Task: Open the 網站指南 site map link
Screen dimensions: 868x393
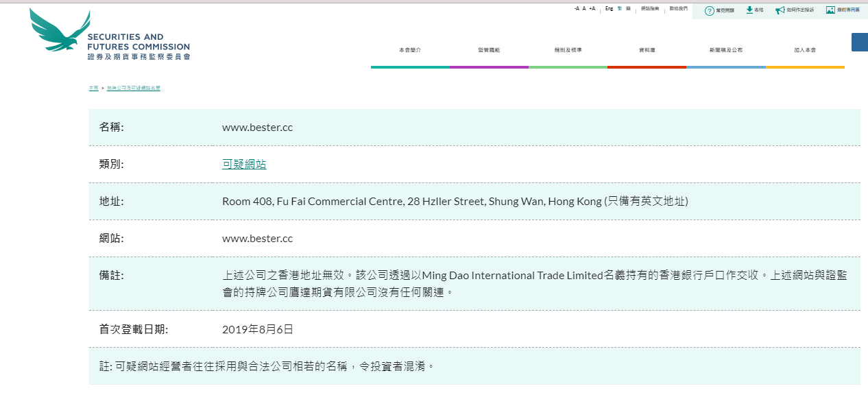Action: tap(650, 9)
